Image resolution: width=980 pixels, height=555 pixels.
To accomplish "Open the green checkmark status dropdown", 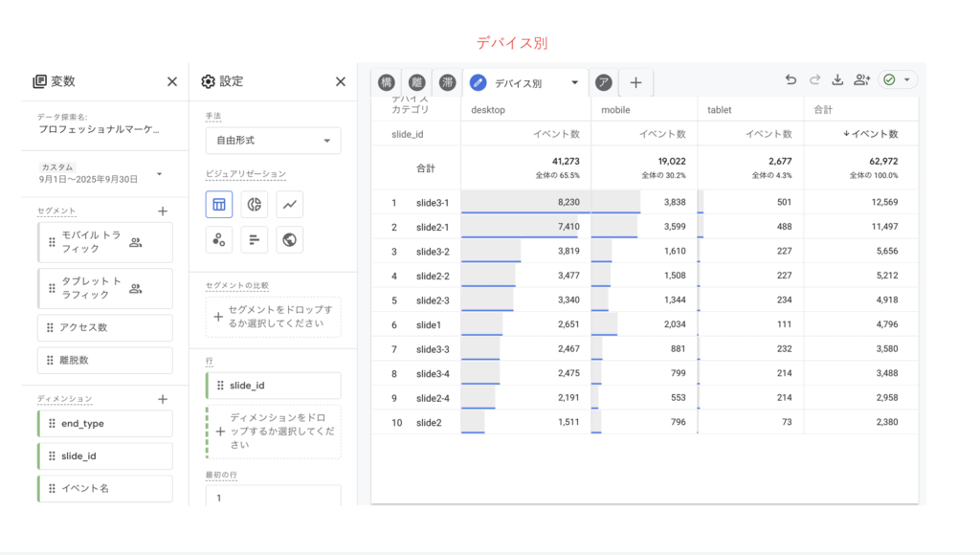I will tap(898, 80).
